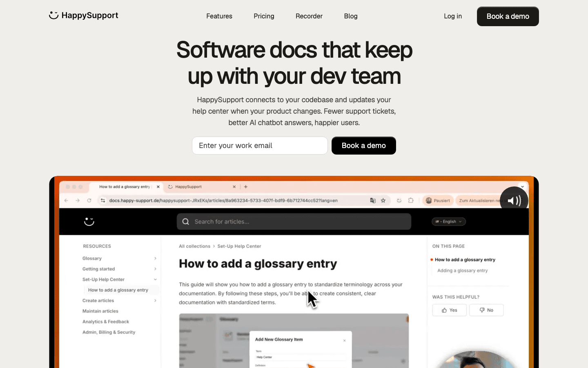Focus the work email input field

[260, 146]
